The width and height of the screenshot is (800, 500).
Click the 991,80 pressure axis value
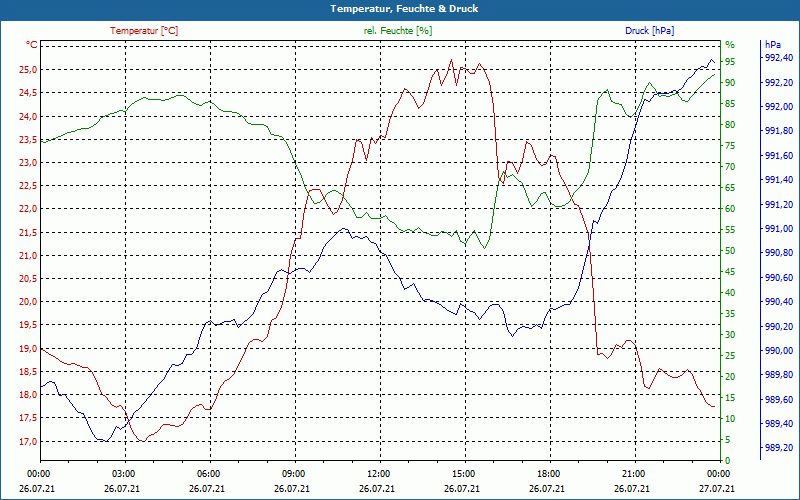point(779,131)
